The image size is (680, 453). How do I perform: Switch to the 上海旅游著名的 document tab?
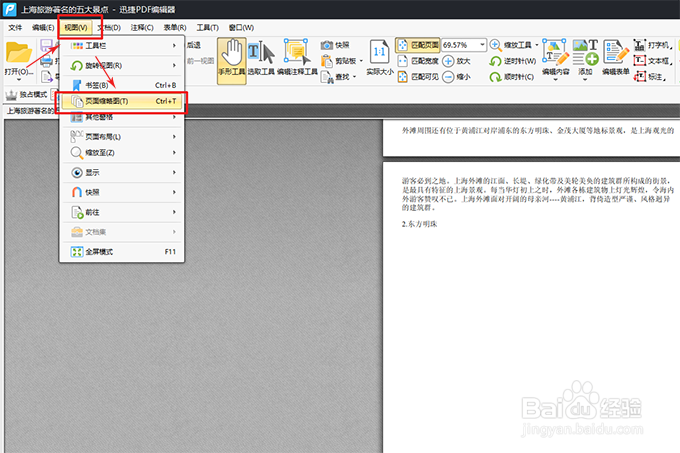[x=30, y=111]
